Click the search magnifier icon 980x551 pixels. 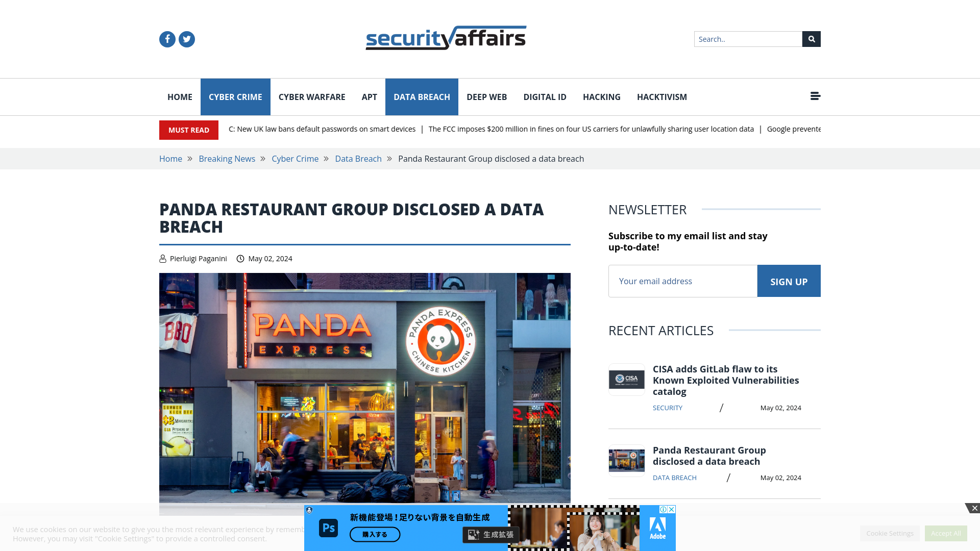[x=811, y=38]
